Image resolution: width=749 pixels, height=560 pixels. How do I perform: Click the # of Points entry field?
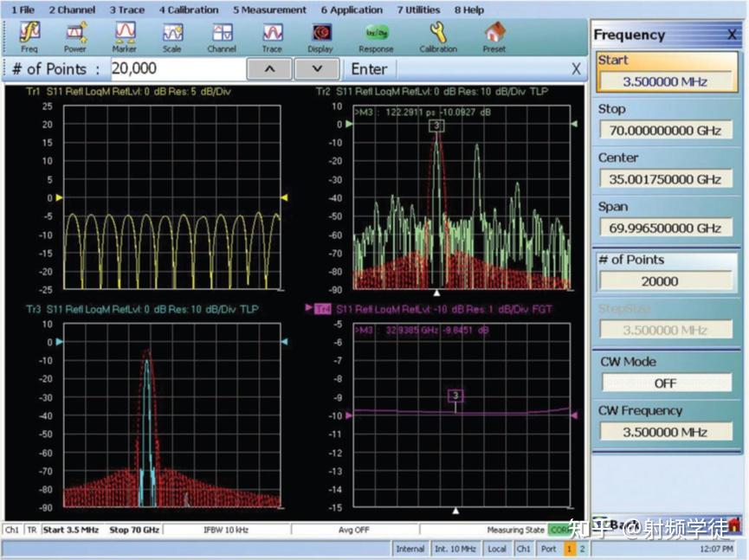[176, 68]
